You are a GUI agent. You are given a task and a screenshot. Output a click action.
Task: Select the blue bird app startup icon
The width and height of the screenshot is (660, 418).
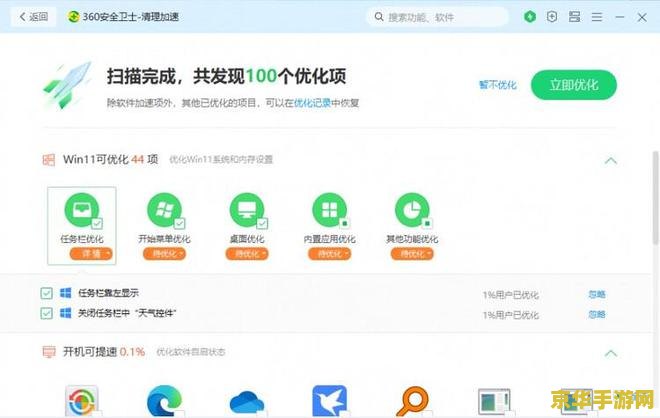(x=329, y=401)
